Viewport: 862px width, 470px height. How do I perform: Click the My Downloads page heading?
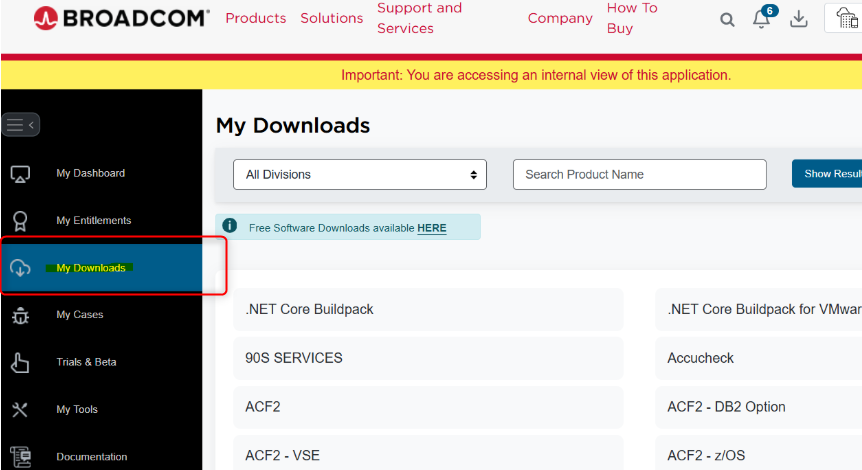tap(292, 126)
